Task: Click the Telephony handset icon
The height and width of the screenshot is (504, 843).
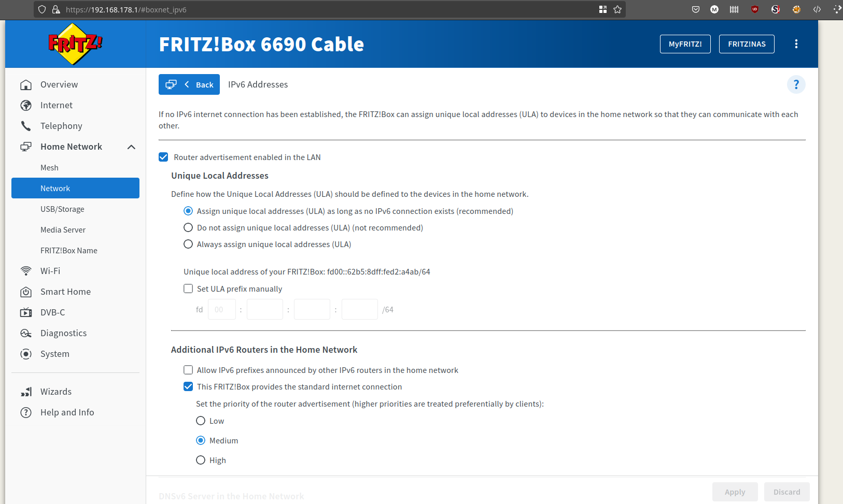Action: pos(26,126)
